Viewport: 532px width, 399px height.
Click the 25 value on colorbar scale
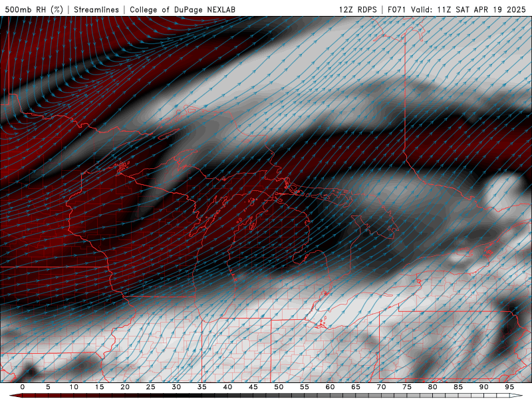[x=151, y=387]
